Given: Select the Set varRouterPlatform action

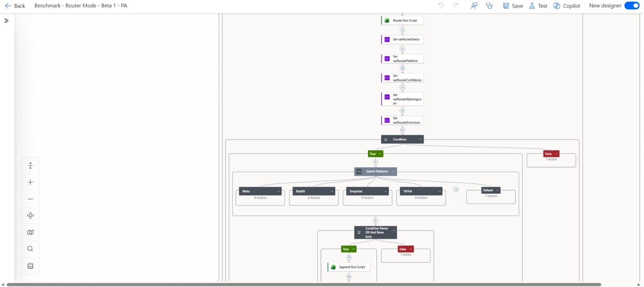Looking at the screenshot, I should pos(402,59).
